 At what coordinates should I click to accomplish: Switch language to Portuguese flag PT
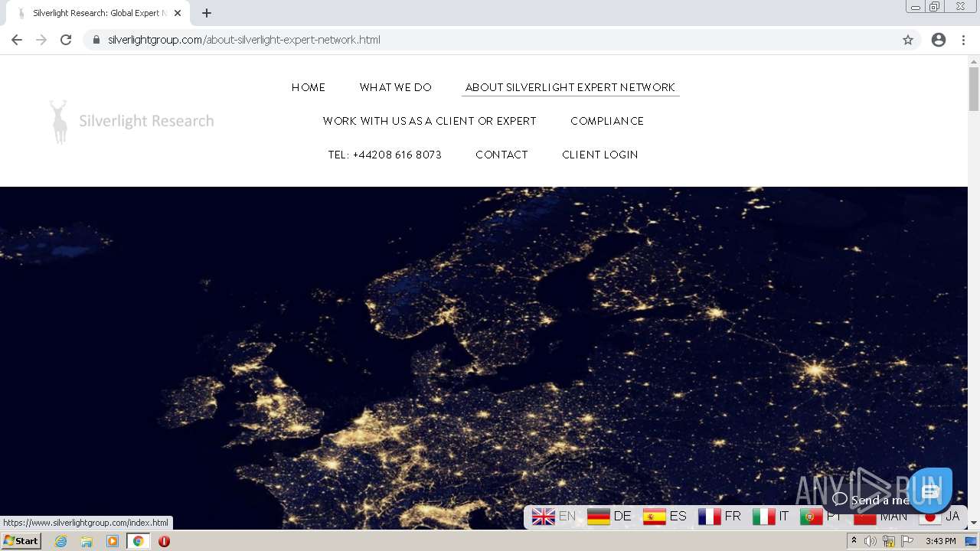(821, 517)
